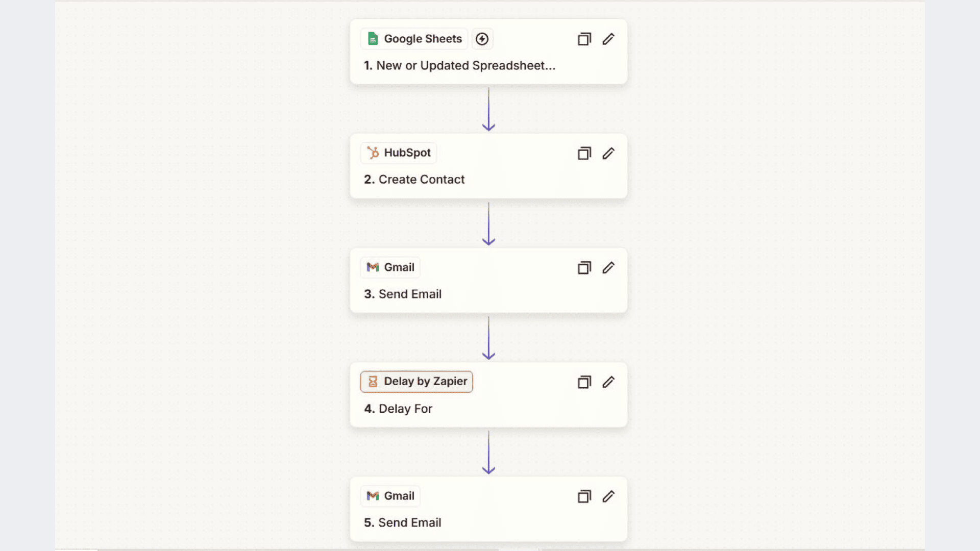This screenshot has height=551, width=980.
Task: Edit step 5 using its pencil icon
Action: coord(608,496)
